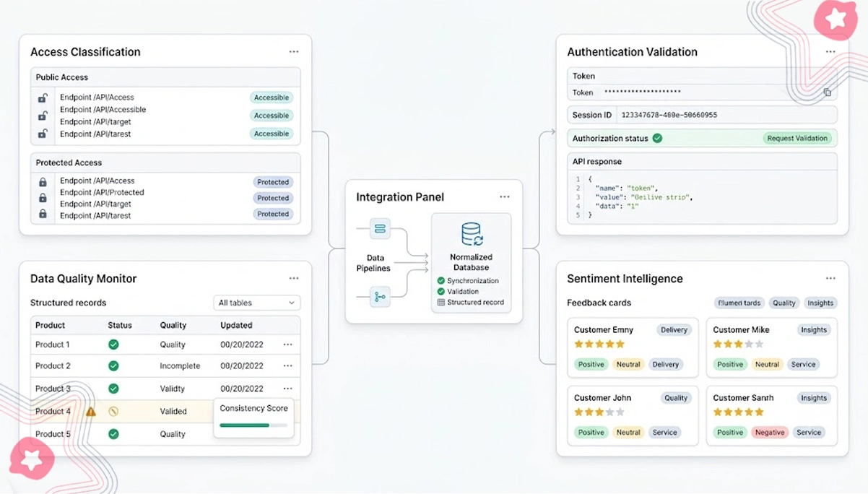Click the green Authorization status checkmark
Viewport: 868px width, 494px height.
click(657, 138)
